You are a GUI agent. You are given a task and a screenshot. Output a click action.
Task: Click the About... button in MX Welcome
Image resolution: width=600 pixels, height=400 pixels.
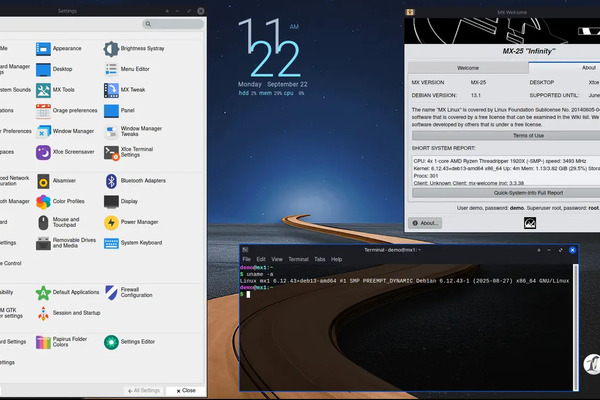click(425, 223)
